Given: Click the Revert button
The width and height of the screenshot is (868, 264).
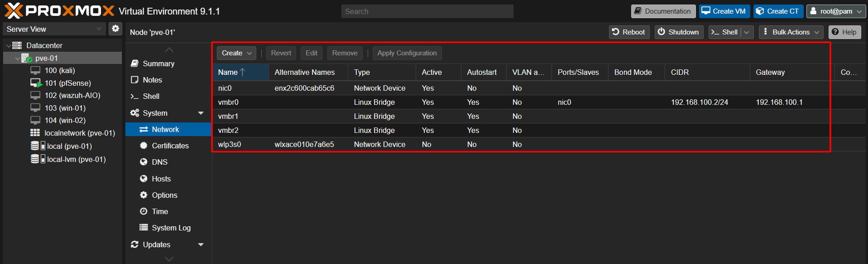Looking at the screenshot, I should coord(281,53).
